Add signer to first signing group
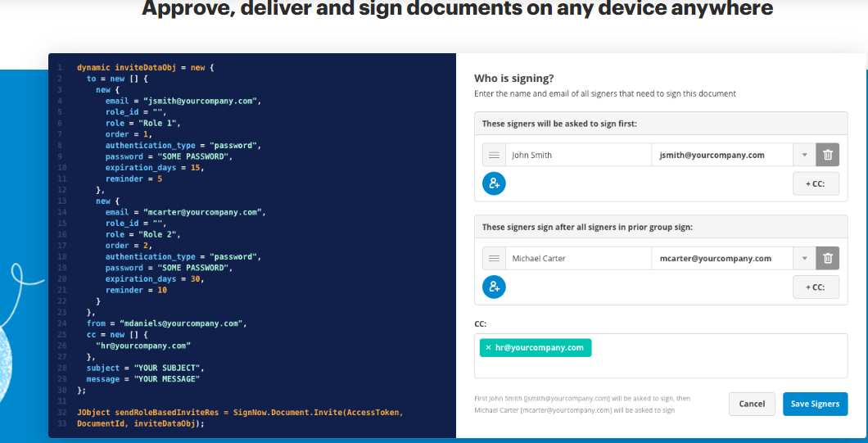Screen dimensions: 868x443 [494, 183]
